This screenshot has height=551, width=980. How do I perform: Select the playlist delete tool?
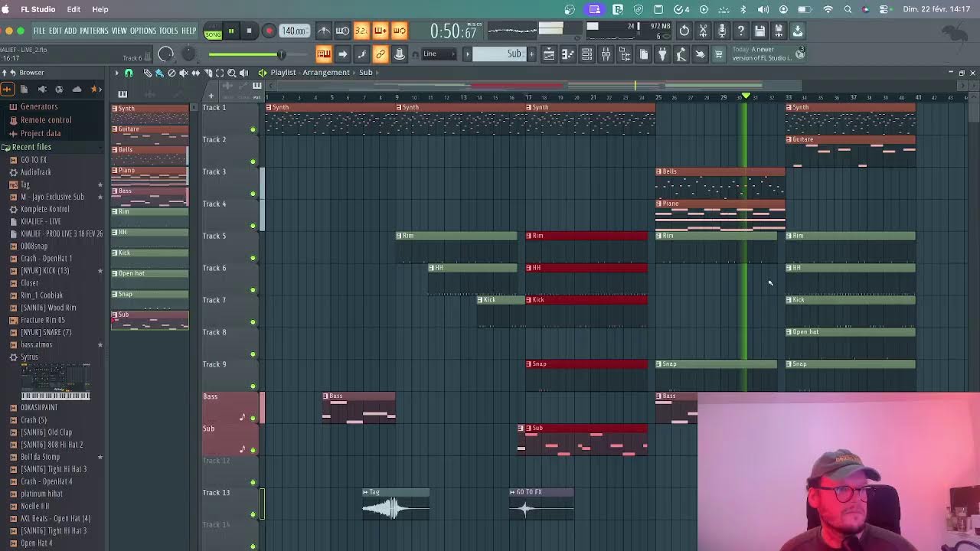(171, 73)
